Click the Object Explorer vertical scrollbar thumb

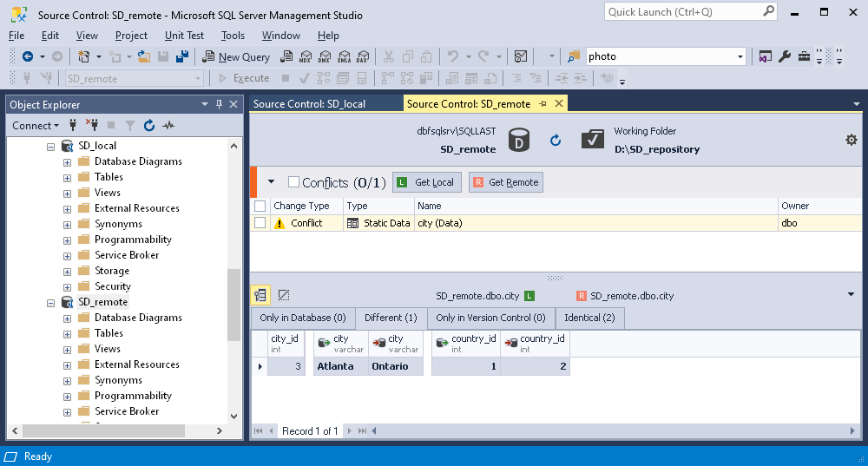pyautogui.click(x=233, y=305)
